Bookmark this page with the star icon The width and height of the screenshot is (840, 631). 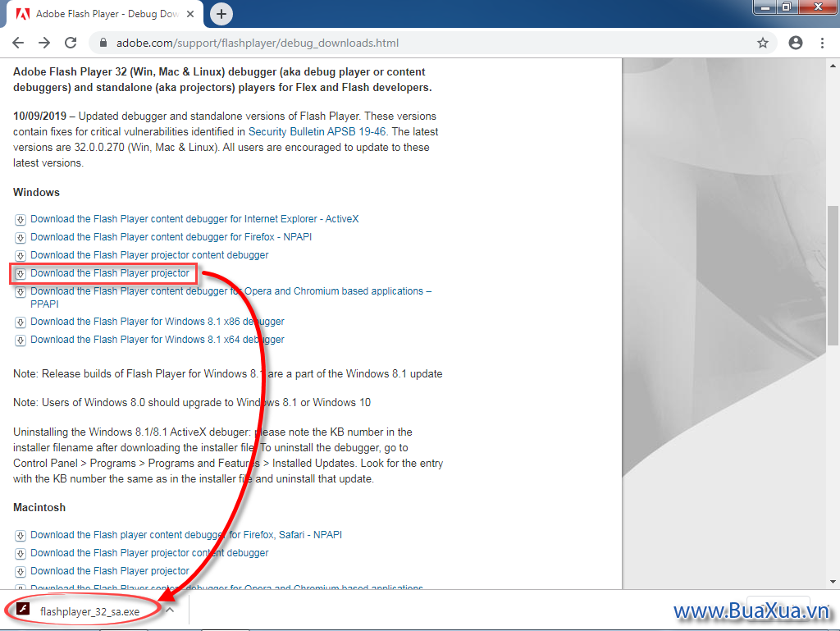763,43
